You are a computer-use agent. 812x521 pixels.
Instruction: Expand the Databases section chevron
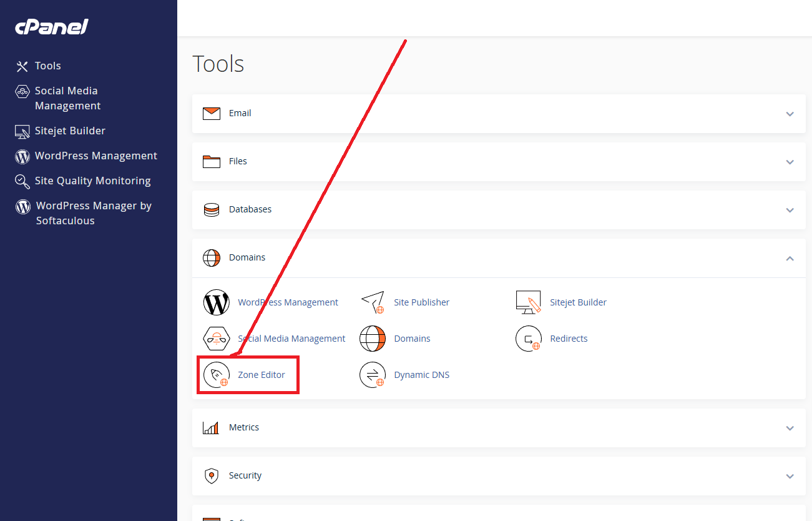790,211
